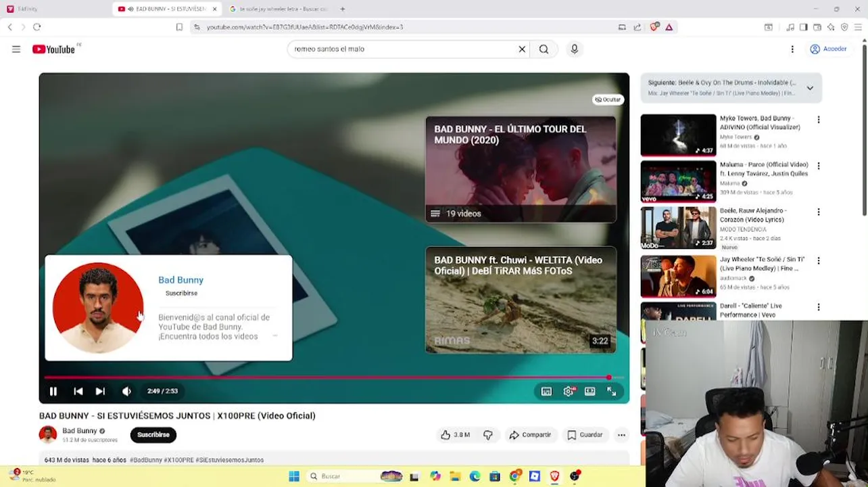Open Windows Start menu

[294, 476]
